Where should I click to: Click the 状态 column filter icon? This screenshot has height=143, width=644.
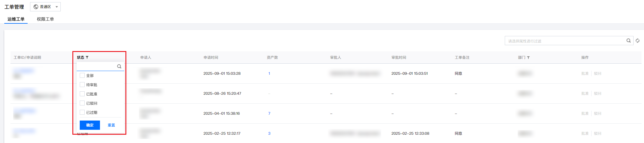(87, 58)
